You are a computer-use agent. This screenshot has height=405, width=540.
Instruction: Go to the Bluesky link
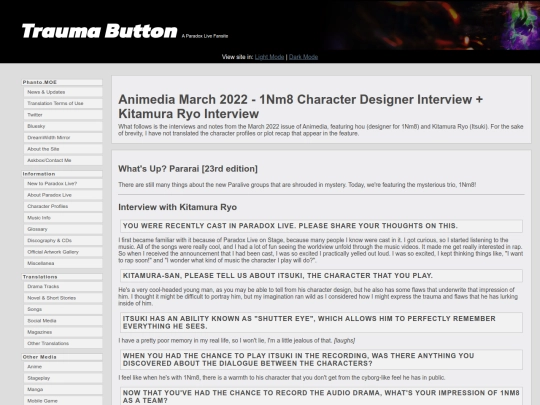click(x=63, y=126)
